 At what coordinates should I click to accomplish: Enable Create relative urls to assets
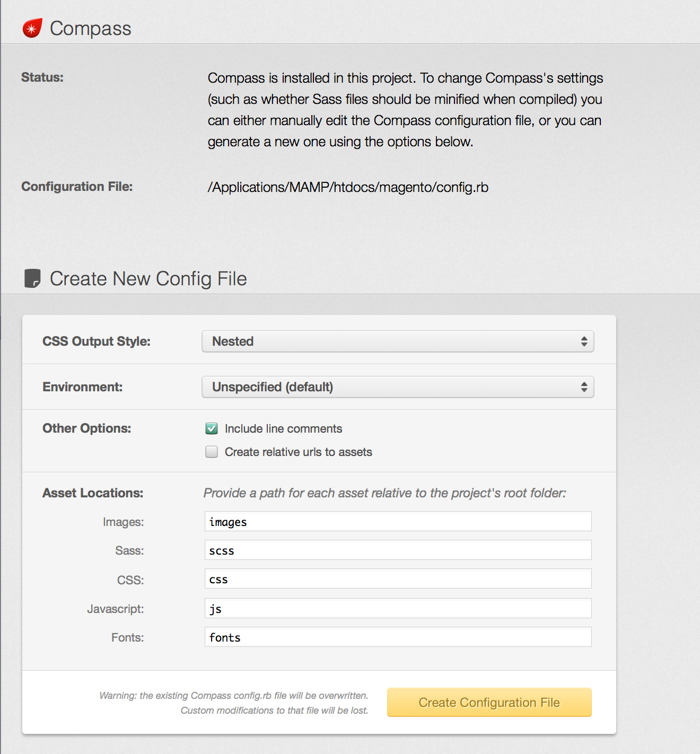pos(212,452)
